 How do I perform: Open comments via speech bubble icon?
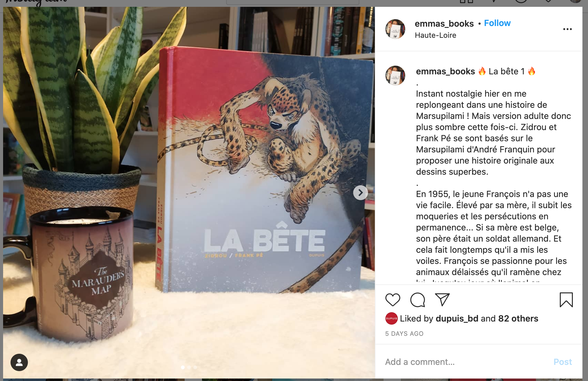coord(417,300)
